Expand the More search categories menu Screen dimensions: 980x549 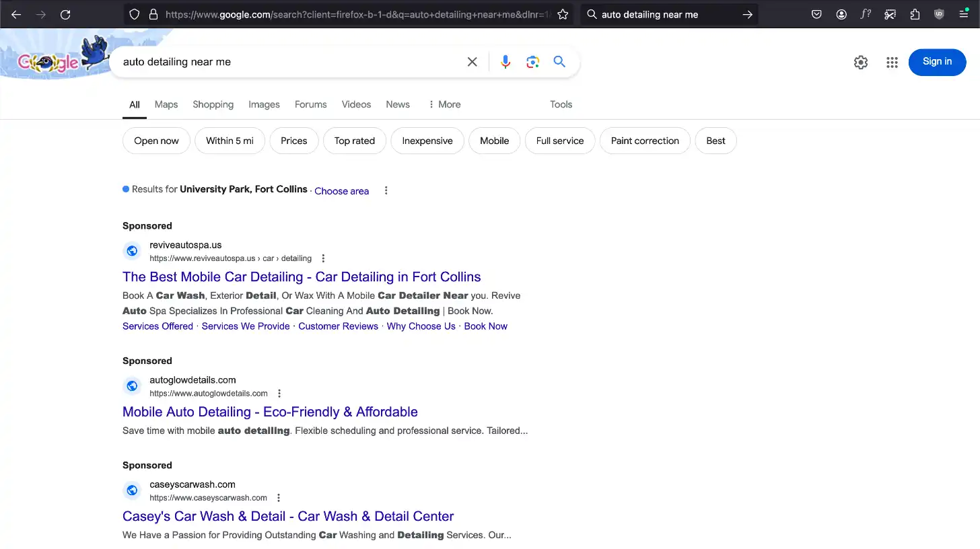tap(444, 104)
